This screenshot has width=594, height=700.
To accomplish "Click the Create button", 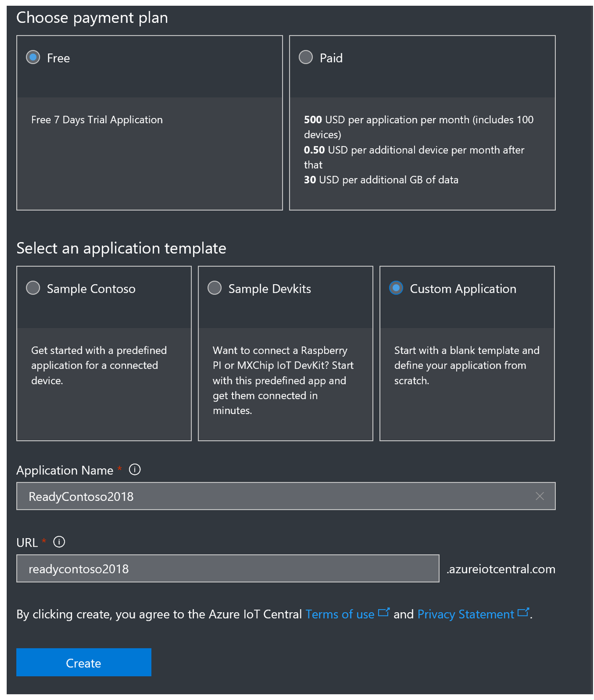I will (84, 662).
